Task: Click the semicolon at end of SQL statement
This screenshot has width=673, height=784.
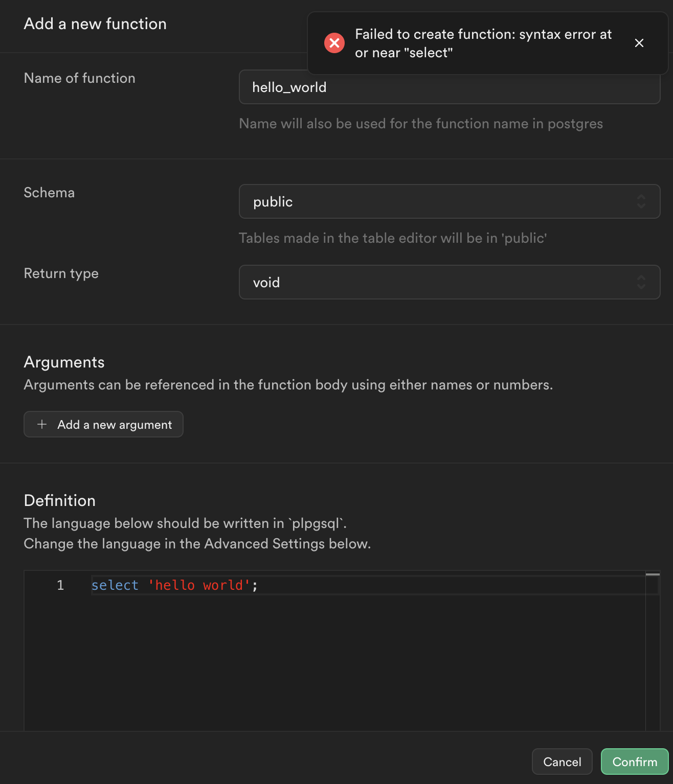Action: 256,585
